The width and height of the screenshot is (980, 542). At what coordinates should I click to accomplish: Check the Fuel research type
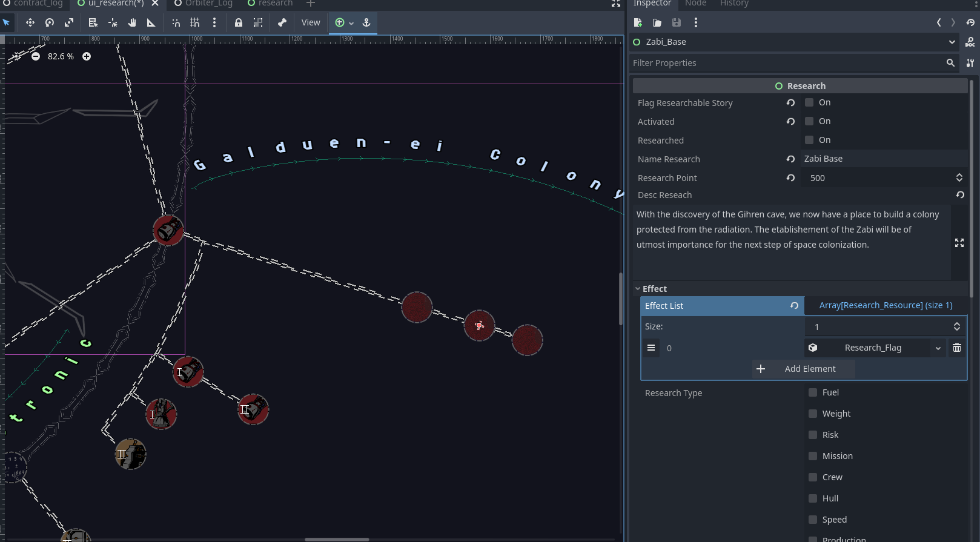point(813,392)
